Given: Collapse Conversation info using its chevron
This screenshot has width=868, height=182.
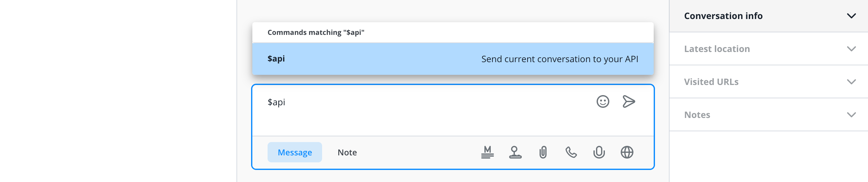Looking at the screenshot, I should tap(851, 16).
